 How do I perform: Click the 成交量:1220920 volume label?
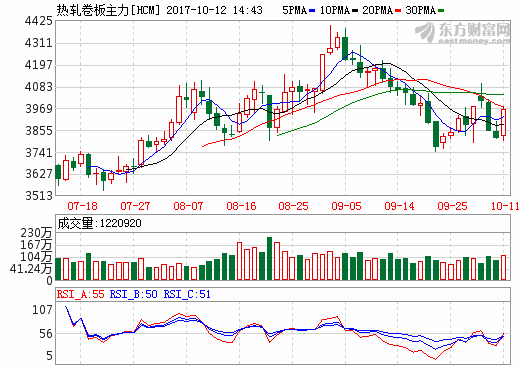pyautogui.click(x=99, y=223)
